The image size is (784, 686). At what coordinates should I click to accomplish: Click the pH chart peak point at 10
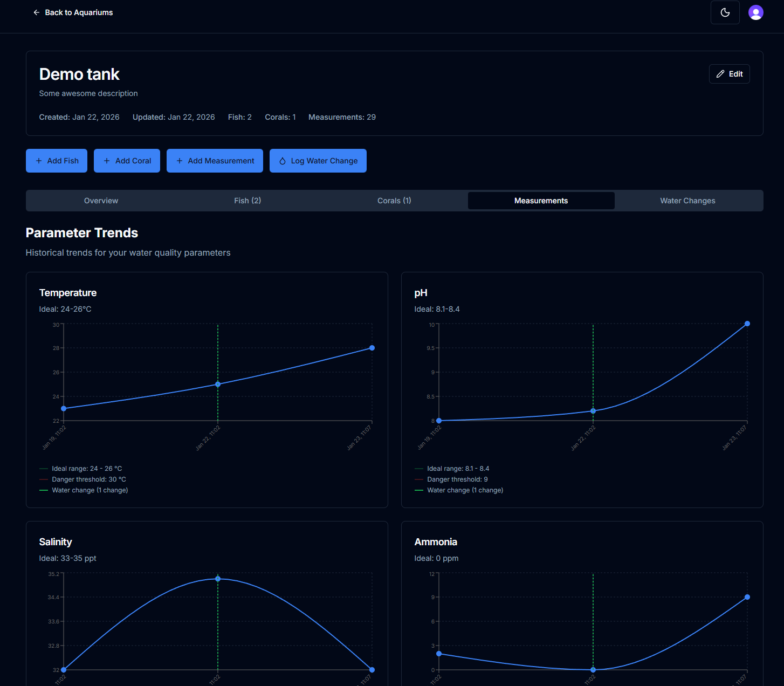(x=747, y=324)
